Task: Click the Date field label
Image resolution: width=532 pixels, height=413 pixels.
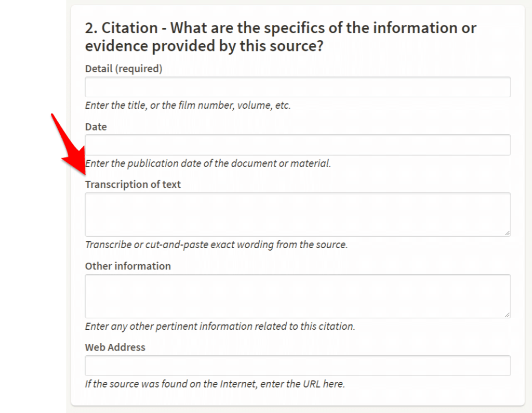Action: click(x=96, y=126)
